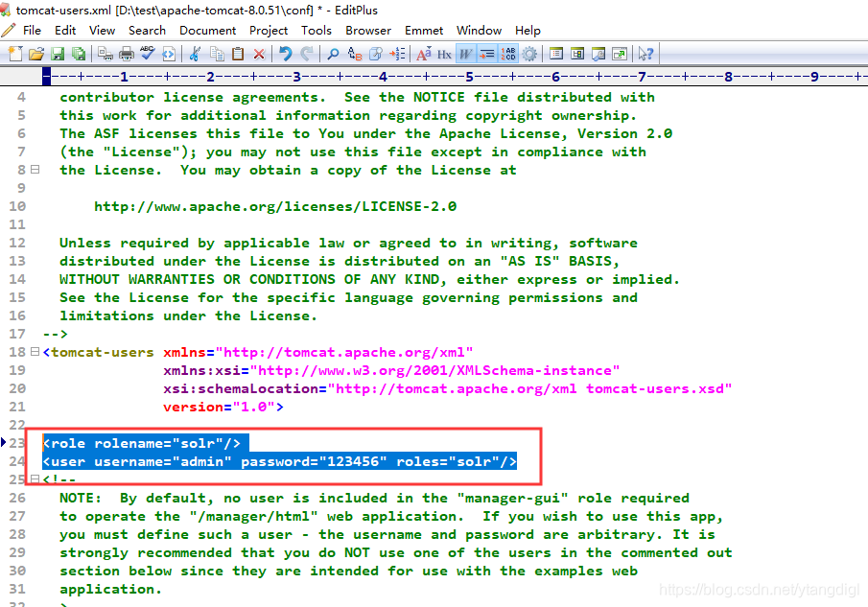
Task: Show the Output window icon
Action: [x=598, y=54]
